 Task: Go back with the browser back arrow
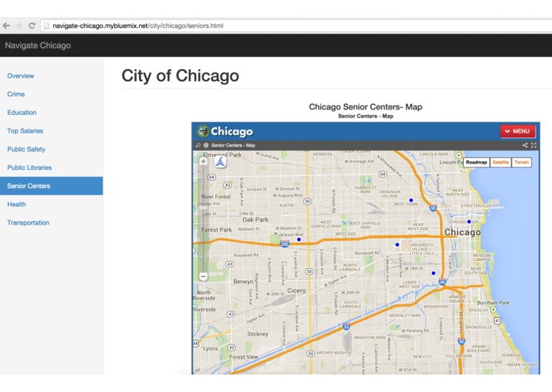(6, 25)
